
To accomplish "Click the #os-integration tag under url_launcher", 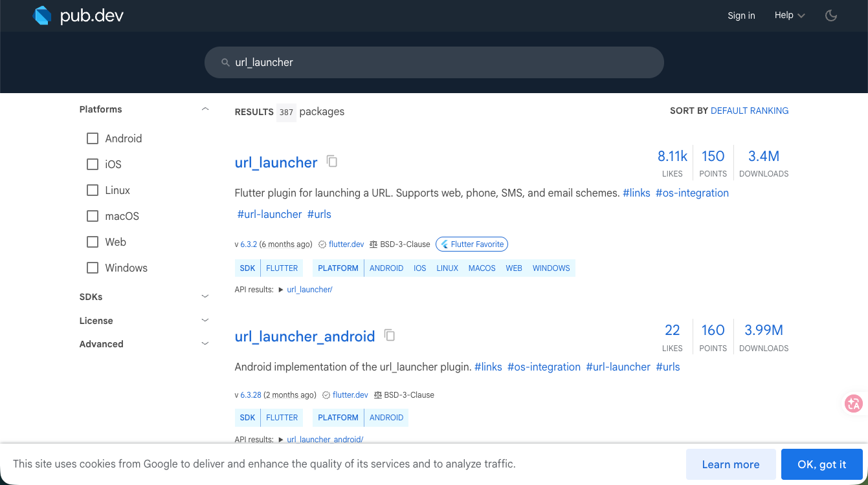I will tap(692, 193).
